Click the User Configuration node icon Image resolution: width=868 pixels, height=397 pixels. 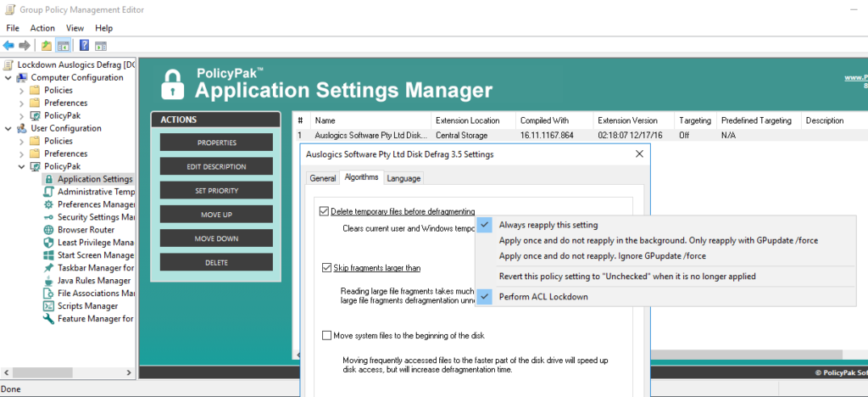[22, 128]
